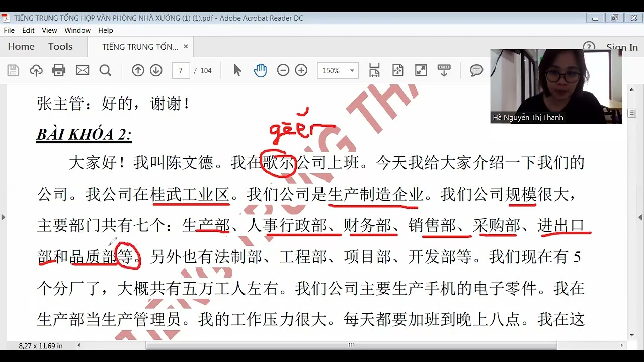Viewport: 644px width, 362px height.
Task: Click the circled word 歌尔
Action: [x=278, y=163]
